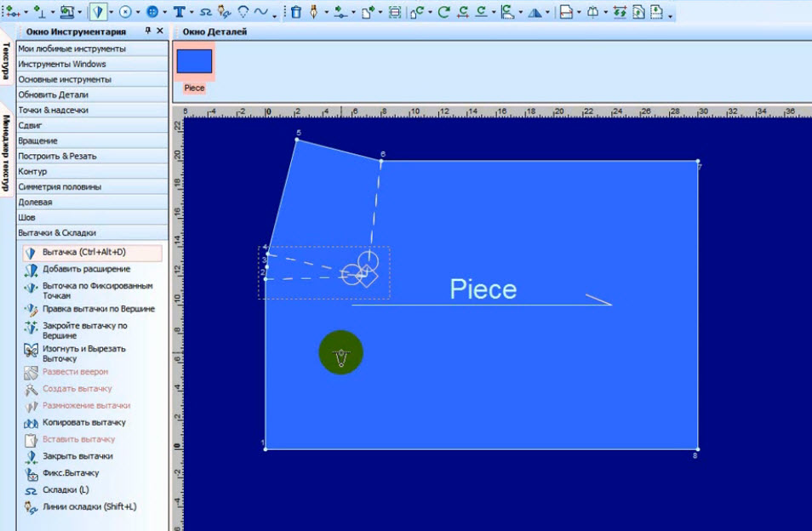Select the pleat tool in top toolbar
The width and height of the screenshot is (812, 531).
206,11
